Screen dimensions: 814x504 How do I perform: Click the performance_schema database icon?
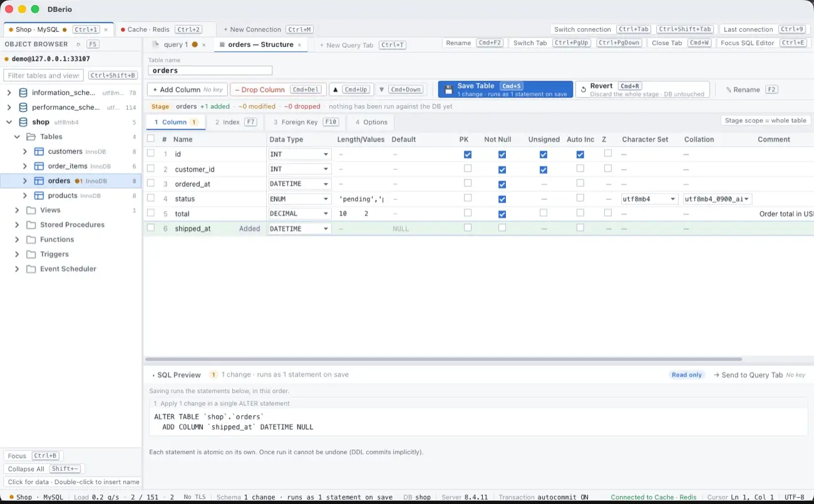pyautogui.click(x=23, y=107)
